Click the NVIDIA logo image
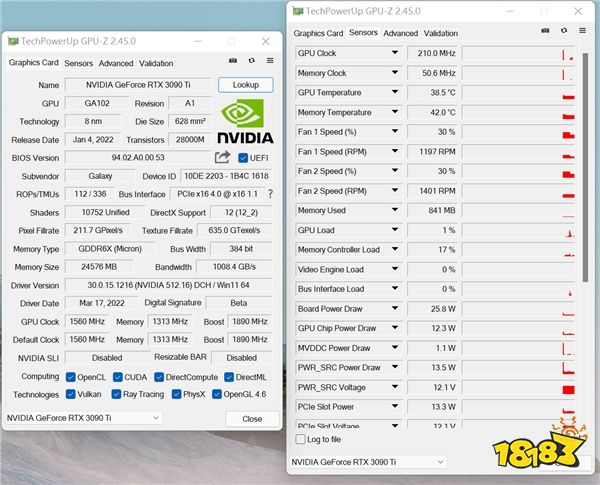Viewport: 600px width, 485px height. pos(245,121)
